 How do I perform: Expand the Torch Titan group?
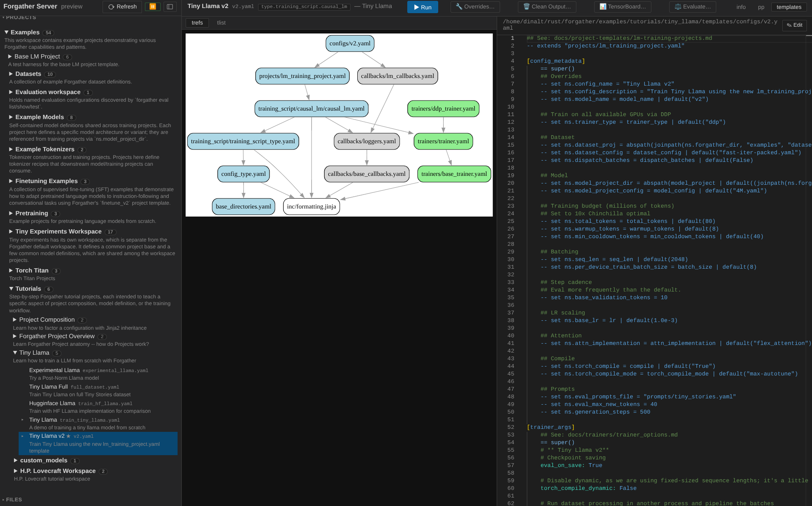coord(11,270)
